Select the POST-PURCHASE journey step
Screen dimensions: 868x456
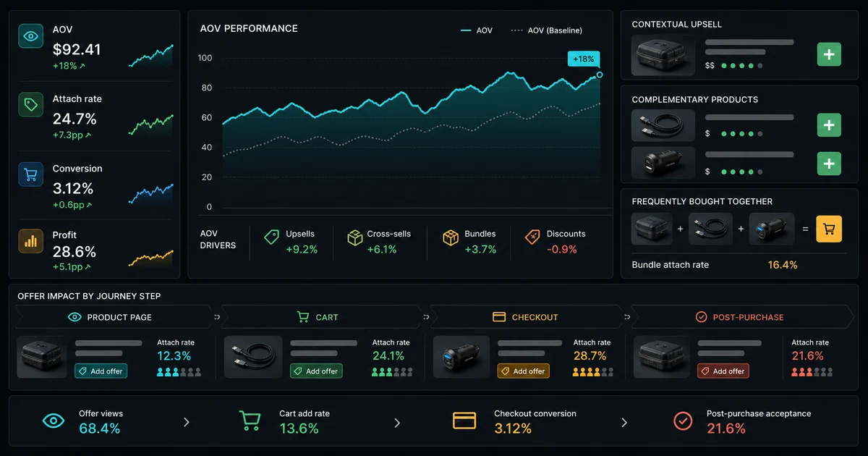pyautogui.click(x=742, y=317)
